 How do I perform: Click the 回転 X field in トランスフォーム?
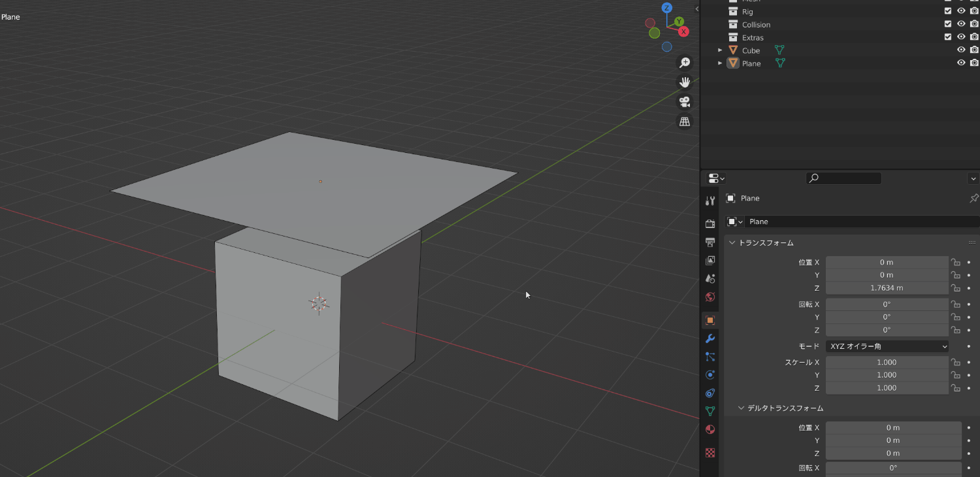[887, 304]
